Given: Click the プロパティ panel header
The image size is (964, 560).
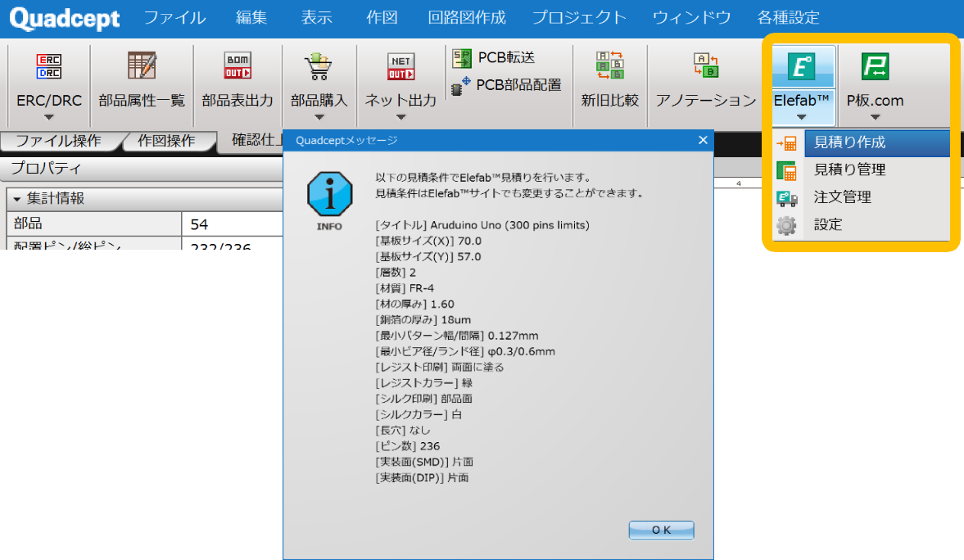Looking at the screenshot, I should pyautogui.click(x=142, y=168).
